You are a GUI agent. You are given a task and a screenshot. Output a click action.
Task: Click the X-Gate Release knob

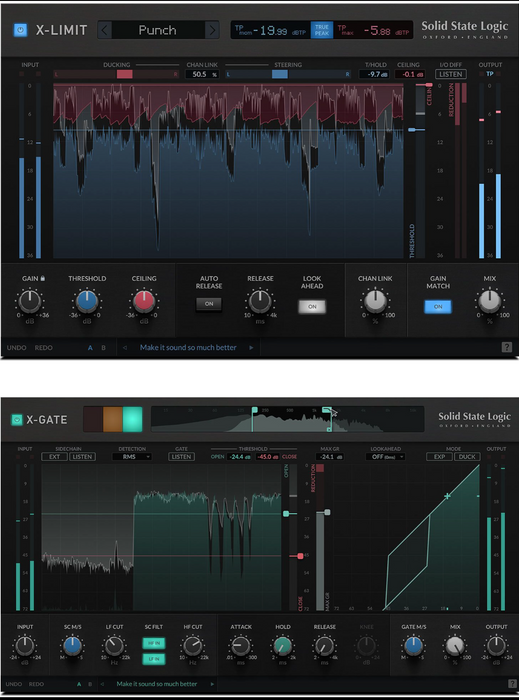[324, 646]
